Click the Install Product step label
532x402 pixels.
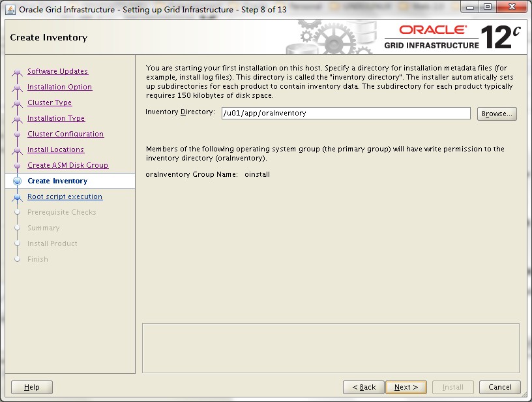(x=52, y=243)
